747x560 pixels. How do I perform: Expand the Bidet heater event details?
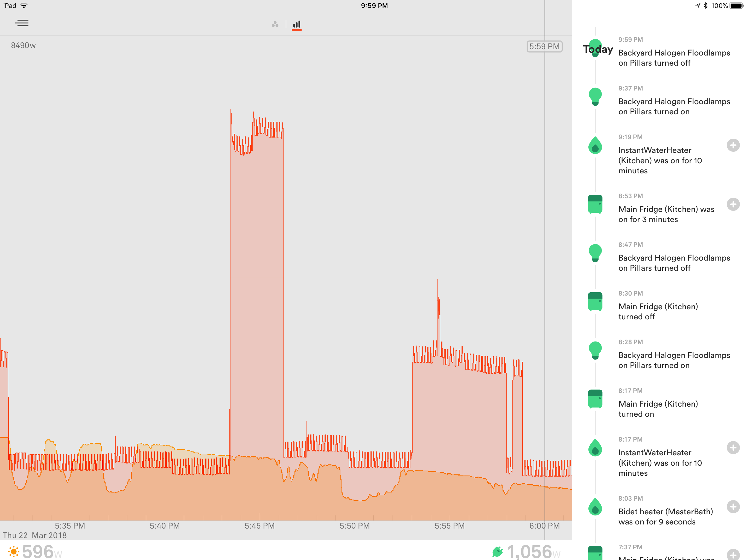(x=733, y=507)
